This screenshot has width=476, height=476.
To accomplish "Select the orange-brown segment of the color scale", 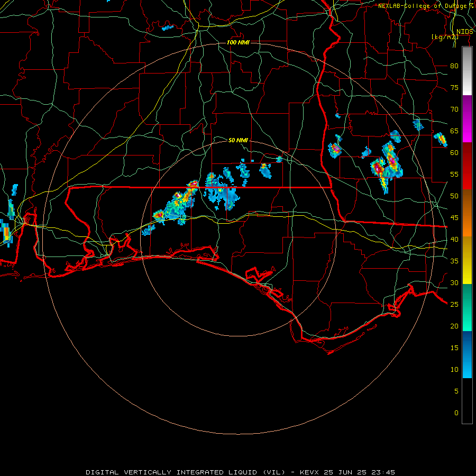I will click(467, 213).
